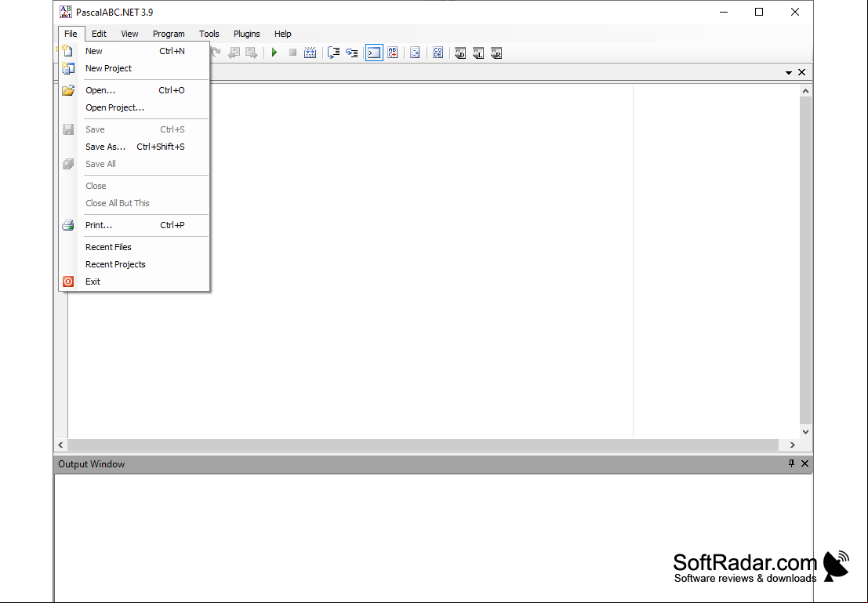Viewport: 868px width, 603px height.
Task: Click the toolbar icon labeled L
Action: (x=478, y=53)
